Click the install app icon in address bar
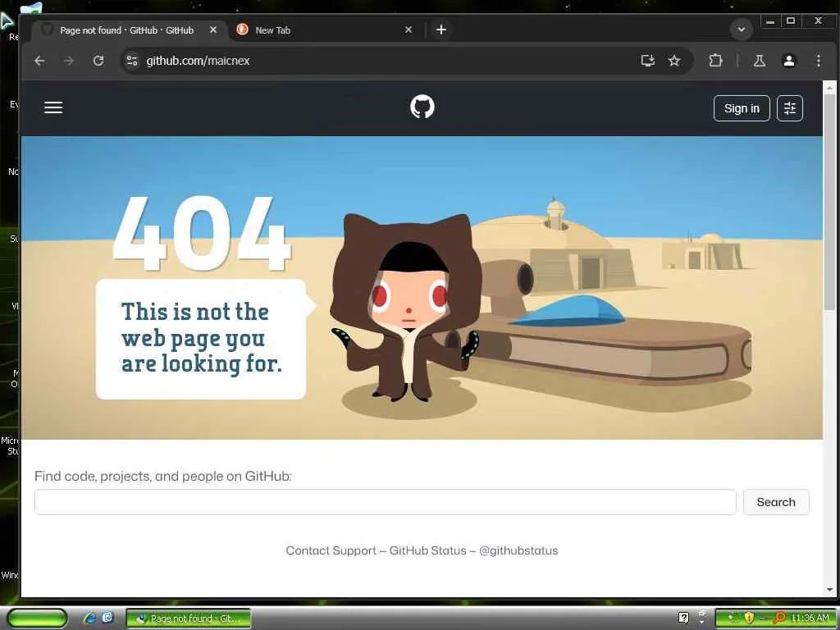This screenshot has height=630, width=840. [x=648, y=61]
